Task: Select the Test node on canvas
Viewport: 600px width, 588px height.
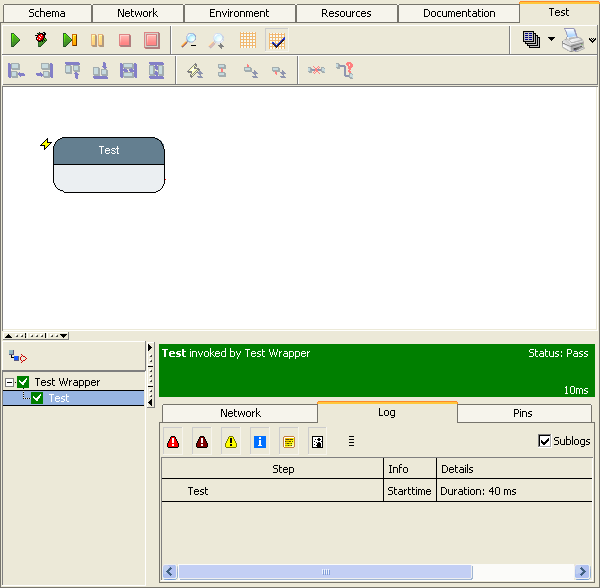Action: coord(109,151)
